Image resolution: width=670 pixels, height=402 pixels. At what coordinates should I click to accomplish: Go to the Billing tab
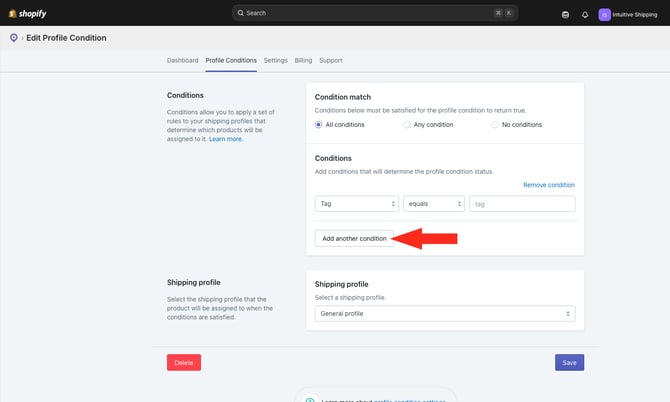(x=303, y=60)
